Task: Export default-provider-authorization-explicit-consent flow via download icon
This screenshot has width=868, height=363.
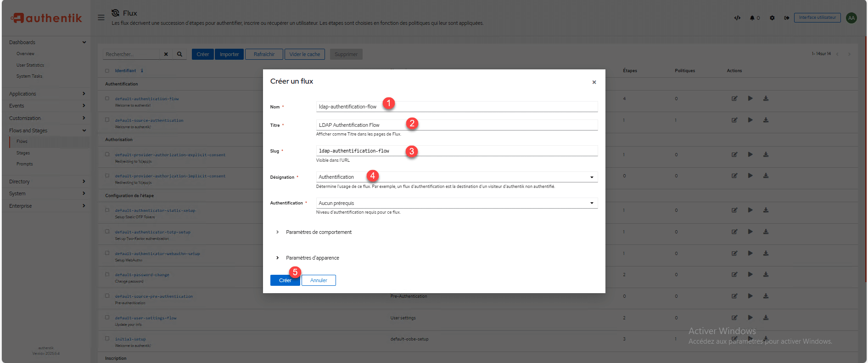Action: pos(766,154)
